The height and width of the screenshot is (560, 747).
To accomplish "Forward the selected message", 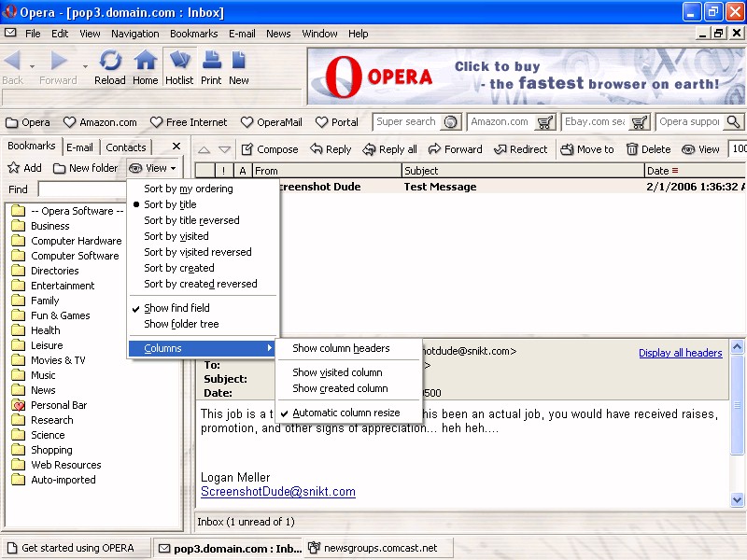I will [x=456, y=149].
